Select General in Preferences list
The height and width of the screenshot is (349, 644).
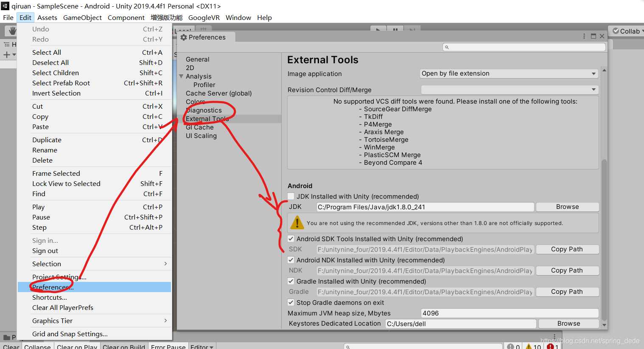[x=198, y=59]
